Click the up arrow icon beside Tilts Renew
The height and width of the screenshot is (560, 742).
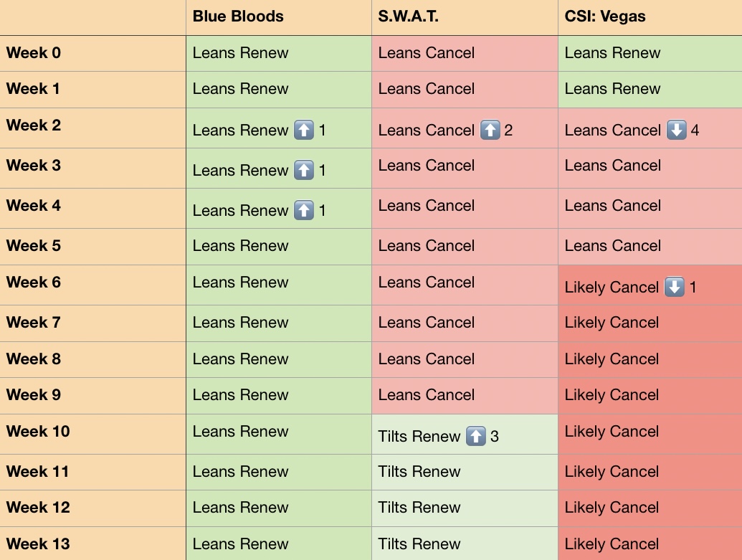pyautogui.click(x=476, y=436)
